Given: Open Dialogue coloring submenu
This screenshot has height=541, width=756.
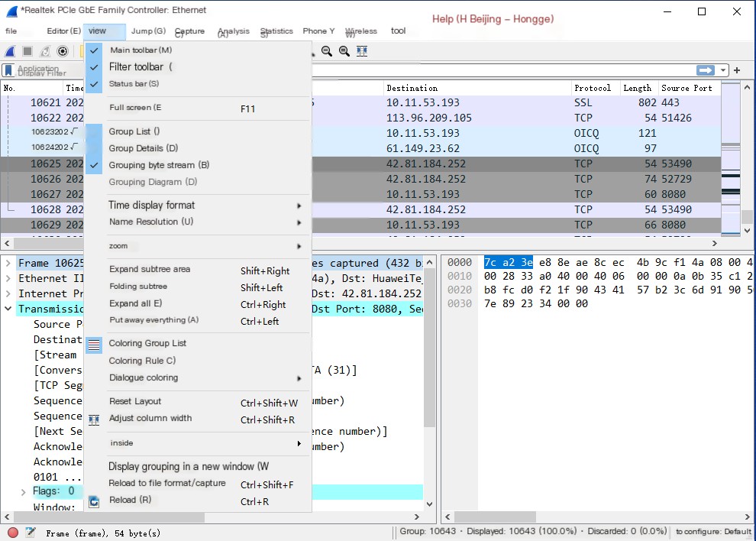Looking at the screenshot, I should coord(198,378).
